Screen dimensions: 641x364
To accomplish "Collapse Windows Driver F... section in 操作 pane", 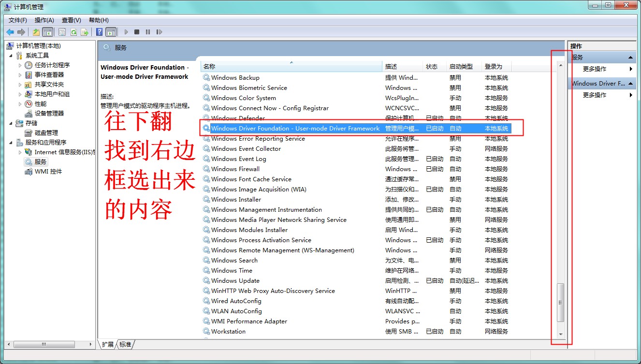I will pos(630,83).
